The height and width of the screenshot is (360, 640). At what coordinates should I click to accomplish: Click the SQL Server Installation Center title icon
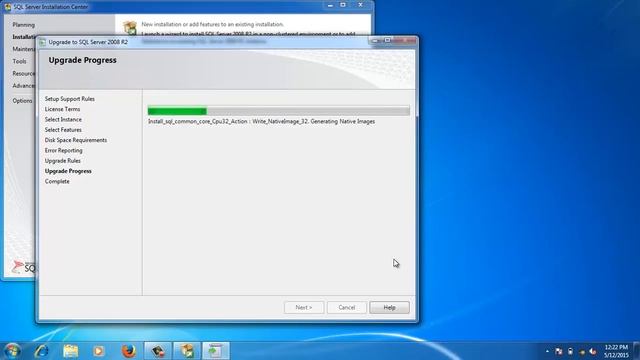[7, 7]
